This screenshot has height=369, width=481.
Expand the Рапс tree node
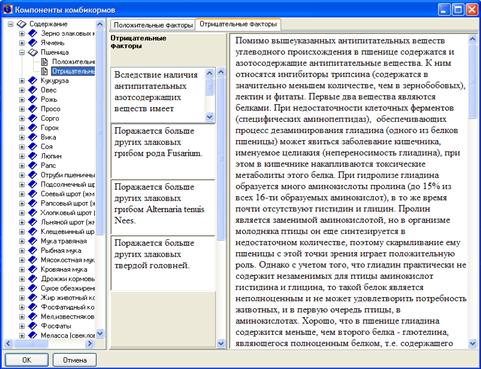coord(22,165)
